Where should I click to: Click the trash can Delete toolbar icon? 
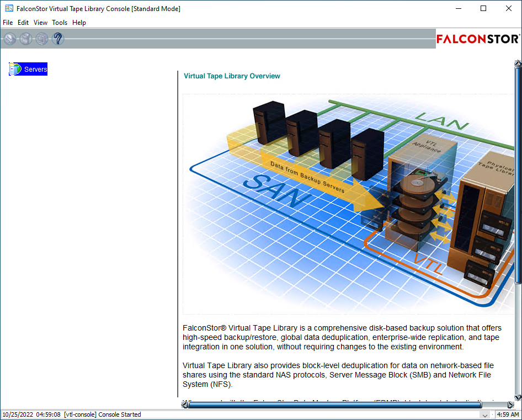(x=25, y=39)
